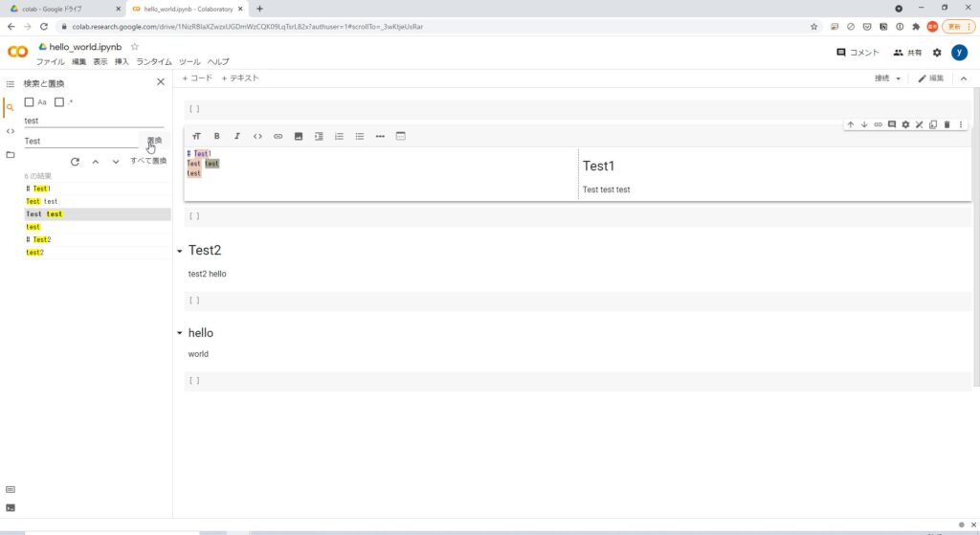Open the table of contents sidebar icon
The width and height of the screenshot is (980, 535).
coord(11,84)
